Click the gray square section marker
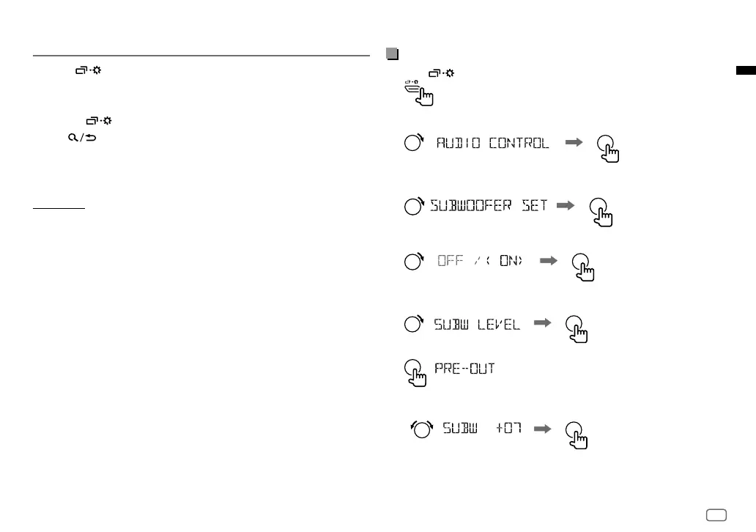This screenshot has width=756, height=532. 393,53
